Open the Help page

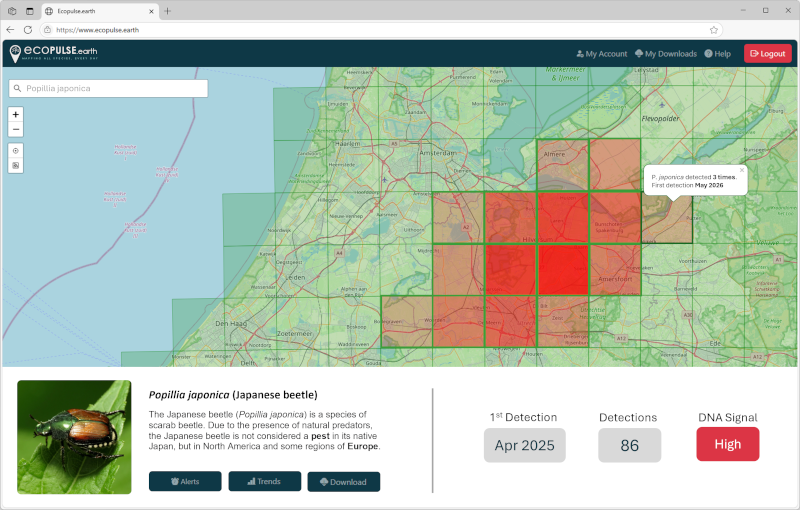click(x=717, y=54)
